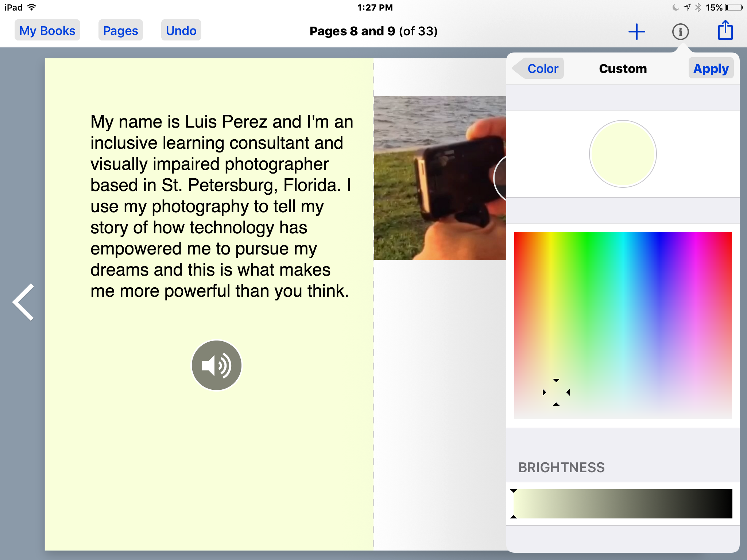
Task: Open the inspector with the info icon
Action: [681, 31]
